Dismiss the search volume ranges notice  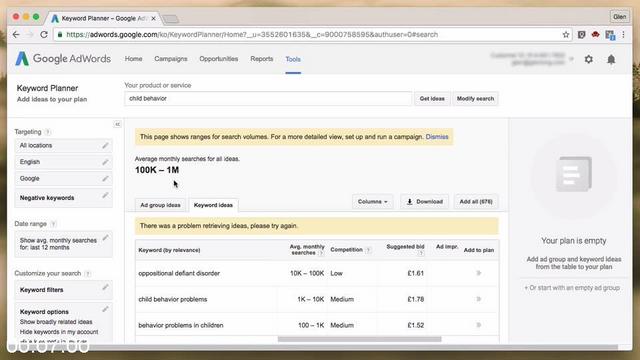point(437,137)
